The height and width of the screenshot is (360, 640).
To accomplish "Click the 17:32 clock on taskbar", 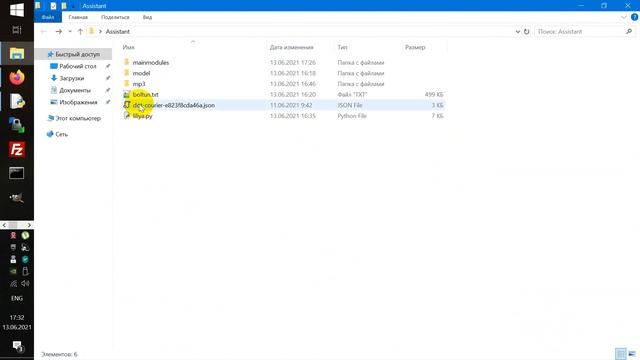I will pyautogui.click(x=17, y=318).
